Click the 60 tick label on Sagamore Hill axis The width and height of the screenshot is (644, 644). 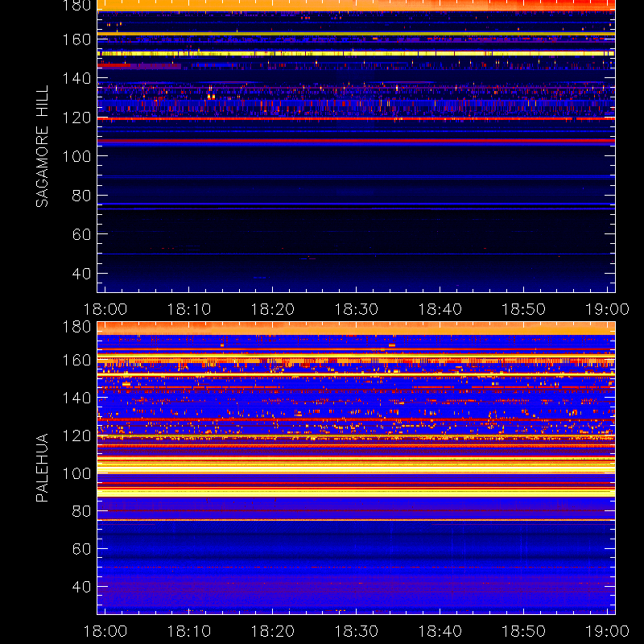[81, 234]
